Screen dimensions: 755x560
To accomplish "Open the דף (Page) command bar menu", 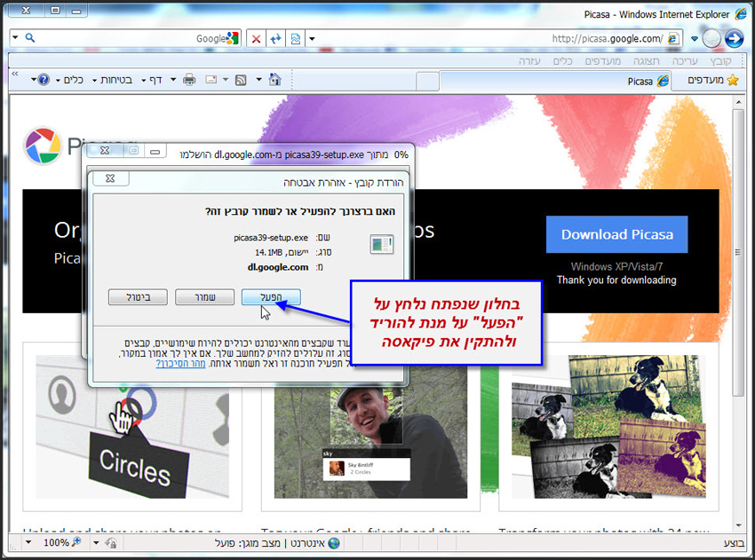I will tap(152, 80).
